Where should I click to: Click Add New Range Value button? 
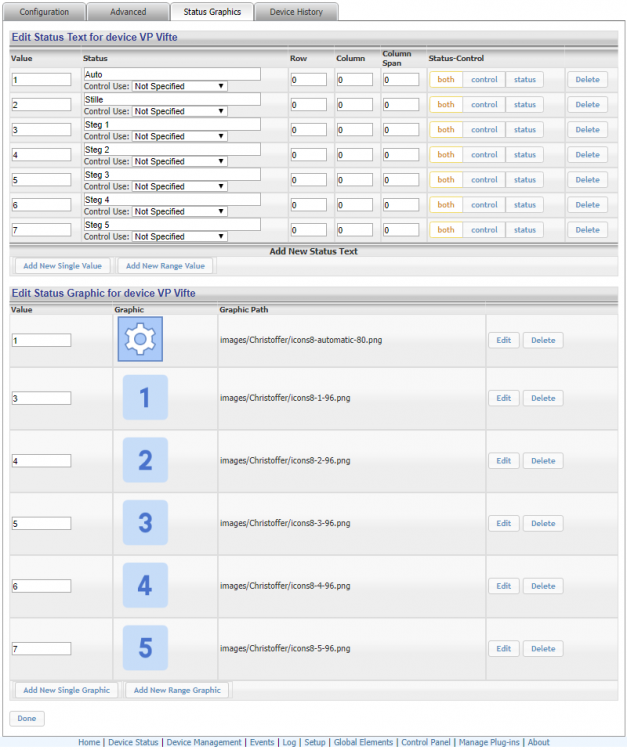click(165, 266)
